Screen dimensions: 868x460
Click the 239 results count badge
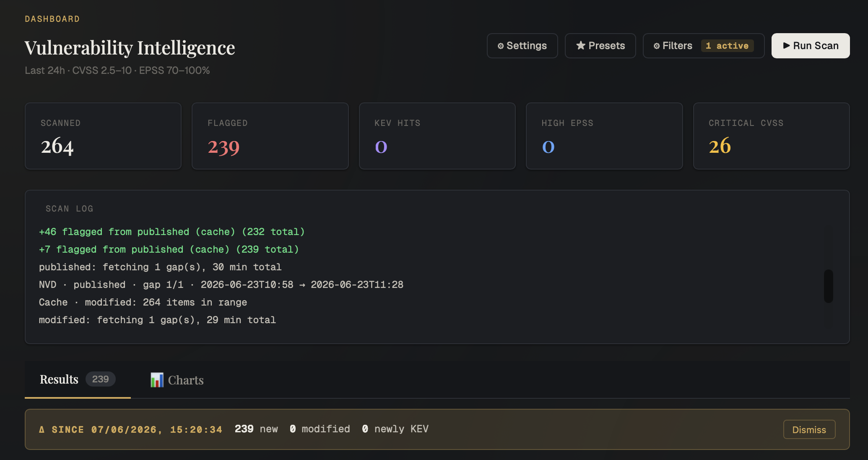tap(100, 379)
